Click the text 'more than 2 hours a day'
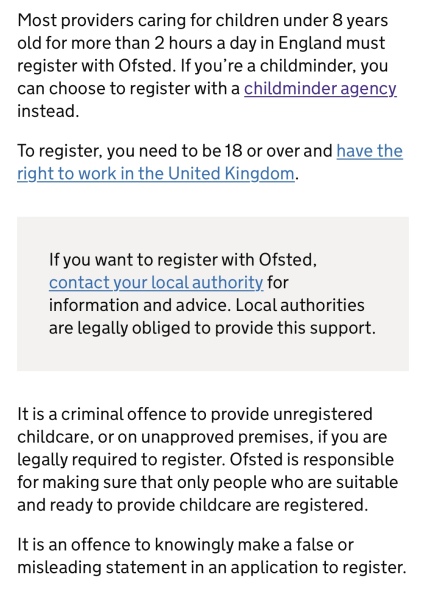This screenshot has height=600, width=426. point(163,43)
